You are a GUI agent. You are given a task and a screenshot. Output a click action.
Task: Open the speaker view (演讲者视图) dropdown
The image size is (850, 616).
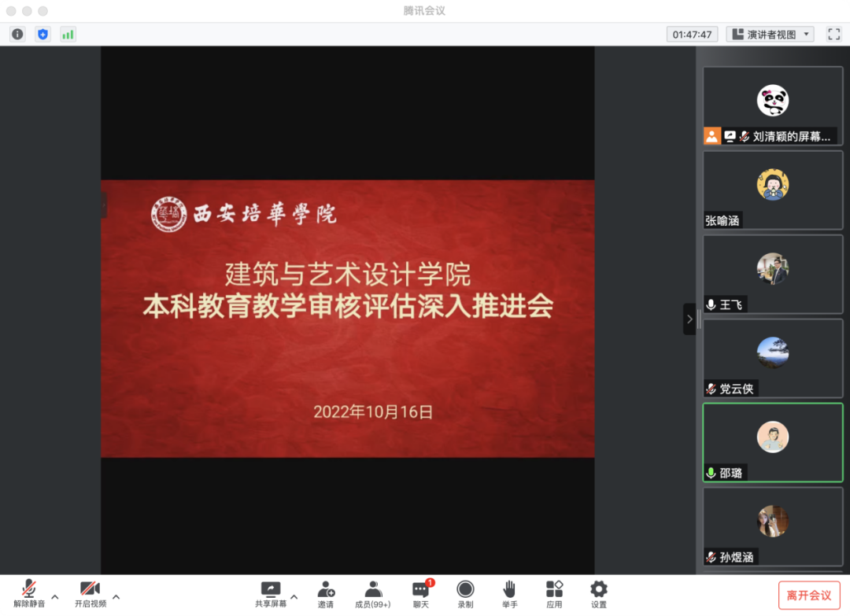(770, 34)
